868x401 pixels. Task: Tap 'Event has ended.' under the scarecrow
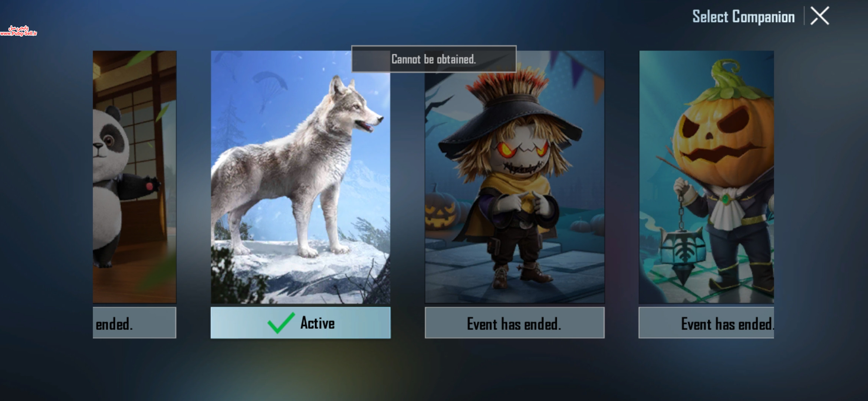(514, 323)
